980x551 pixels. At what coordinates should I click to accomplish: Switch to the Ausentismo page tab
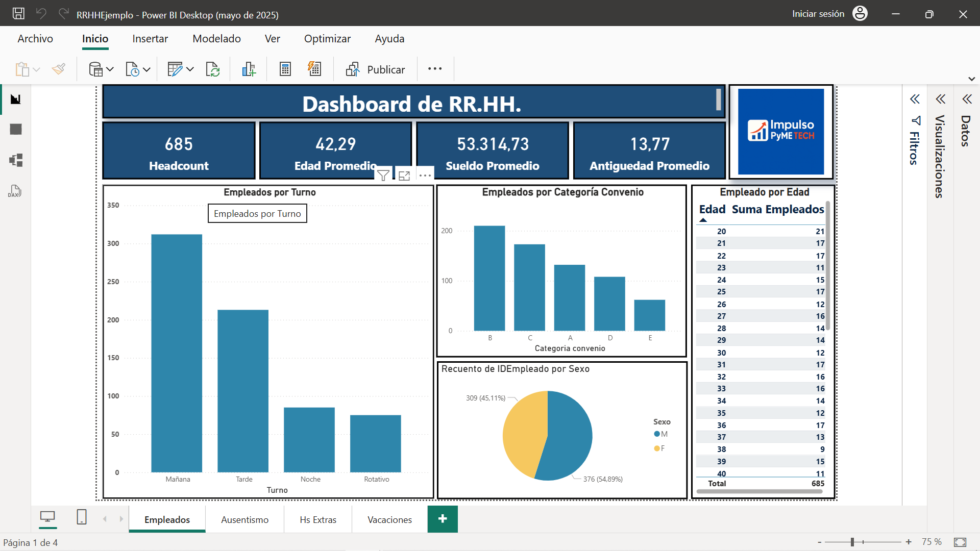[244, 519]
